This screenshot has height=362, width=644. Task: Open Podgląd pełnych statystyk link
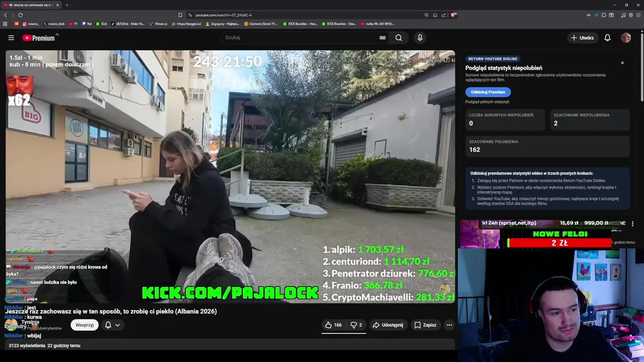[x=488, y=102]
